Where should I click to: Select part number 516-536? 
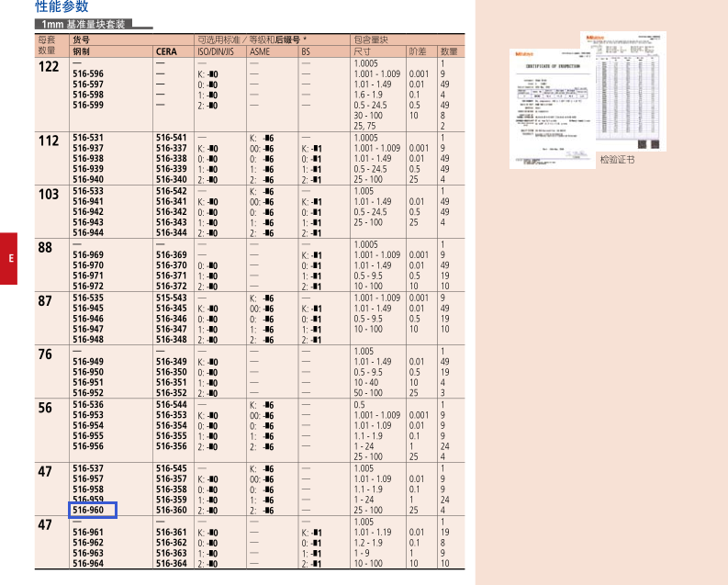[88, 405]
